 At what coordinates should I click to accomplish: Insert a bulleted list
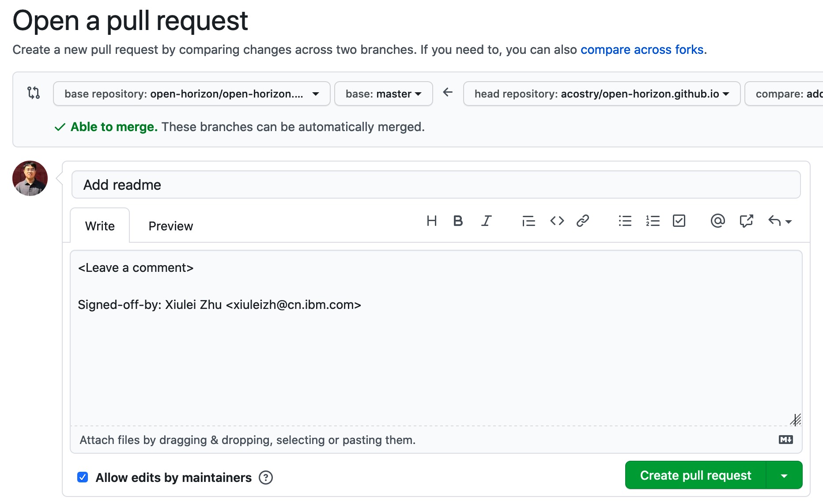click(x=625, y=221)
